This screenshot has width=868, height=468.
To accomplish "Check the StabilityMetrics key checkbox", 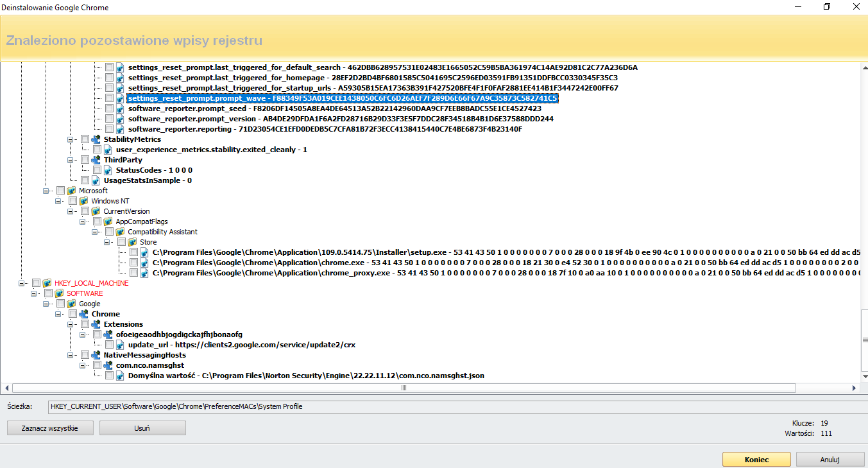I will point(85,139).
